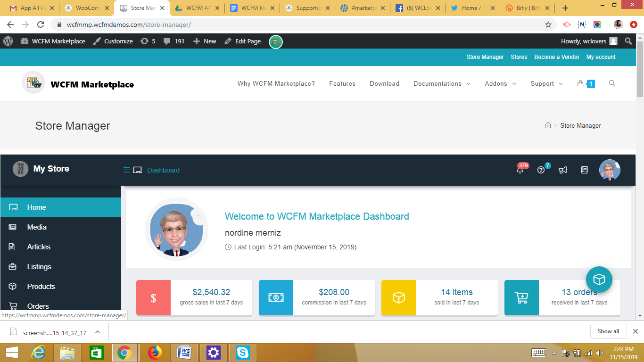Click Why WCFM Marketplace? nav link

[x=276, y=83]
